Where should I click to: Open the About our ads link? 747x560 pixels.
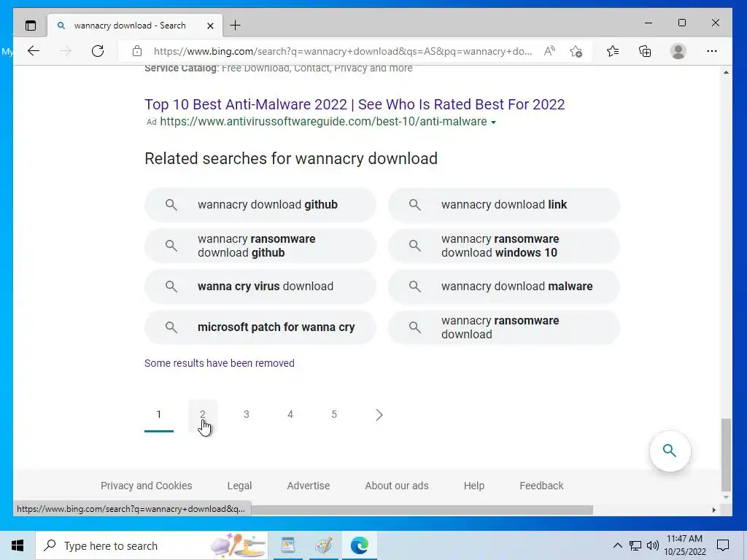(x=396, y=486)
